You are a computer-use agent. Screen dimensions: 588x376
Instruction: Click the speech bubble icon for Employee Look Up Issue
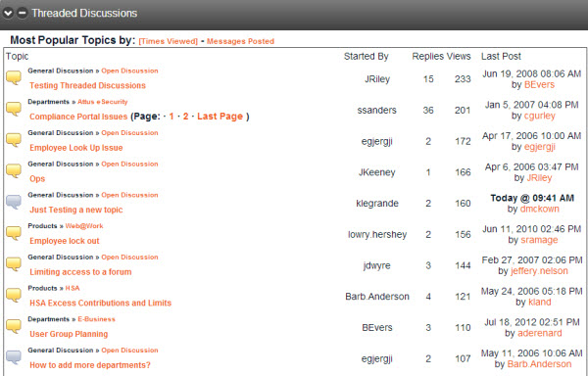(14, 140)
